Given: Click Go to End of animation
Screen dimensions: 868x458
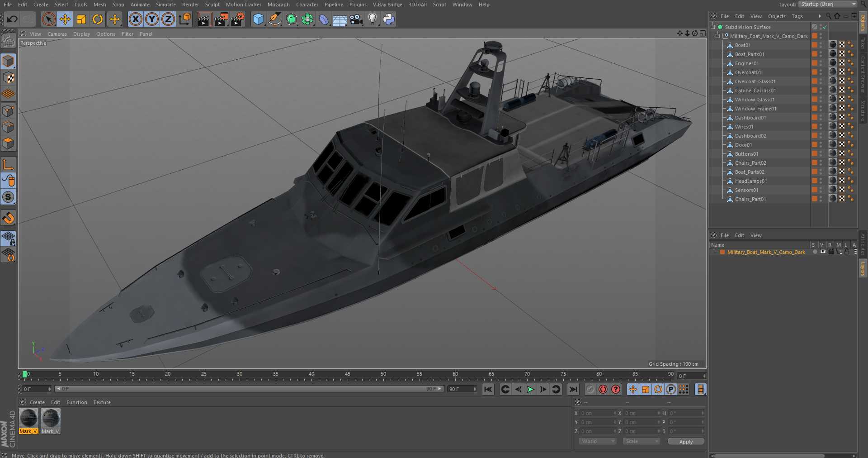Looking at the screenshot, I should click(573, 389).
